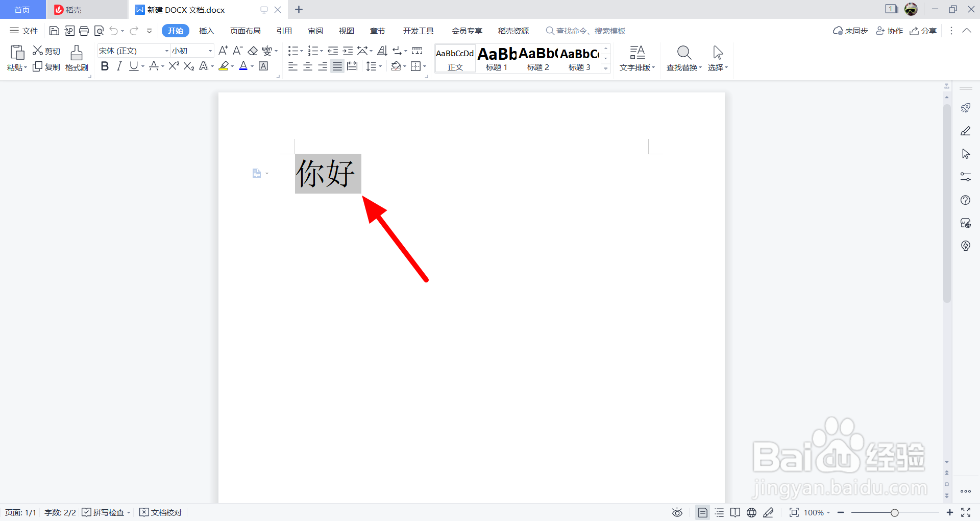The width and height of the screenshot is (980, 521).
Task: Switch to the 页面布局 ribbon tab
Action: [245, 31]
